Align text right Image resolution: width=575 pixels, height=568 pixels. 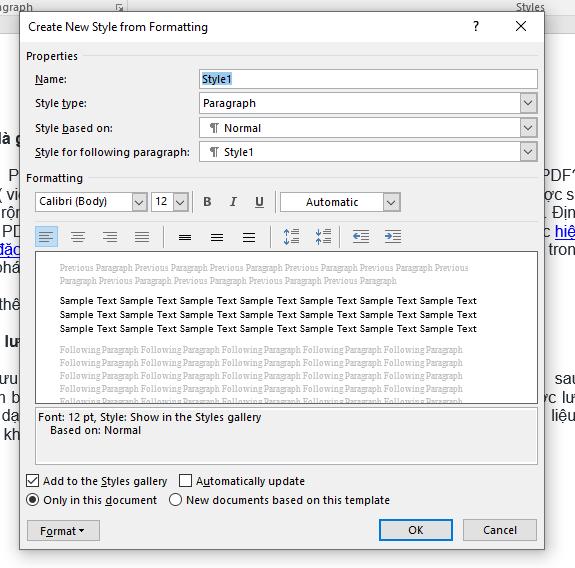[110, 237]
